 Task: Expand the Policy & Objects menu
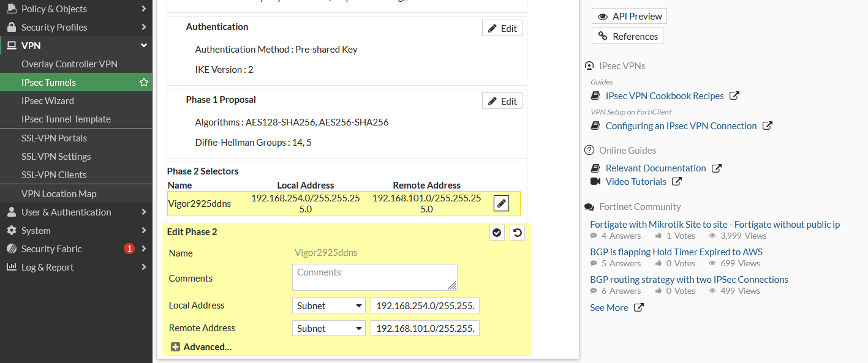point(144,9)
